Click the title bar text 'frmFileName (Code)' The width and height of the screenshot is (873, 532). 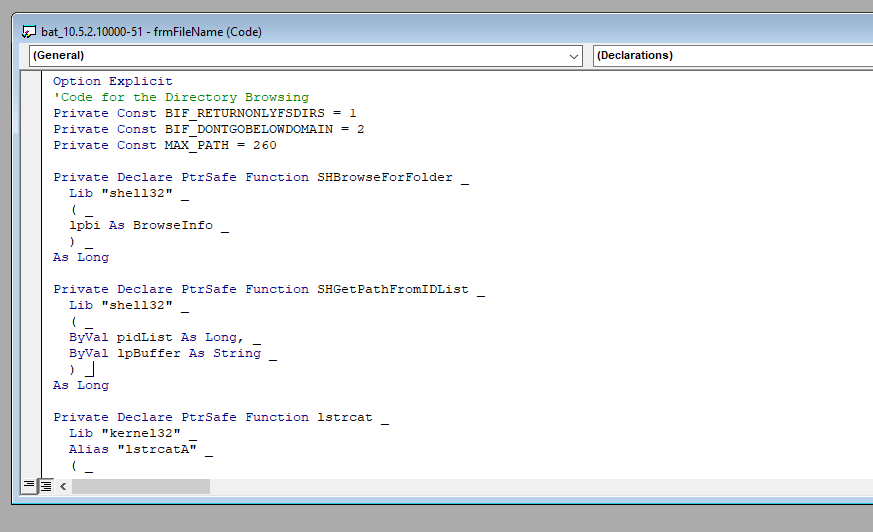click(x=208, y=32)
